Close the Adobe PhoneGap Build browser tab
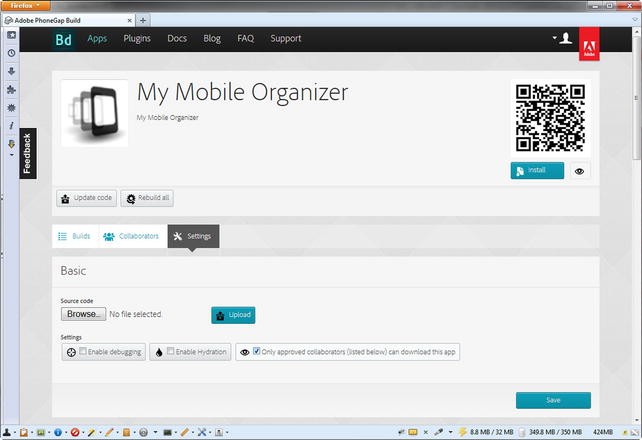The image size is (642, 440). (130, 20)
